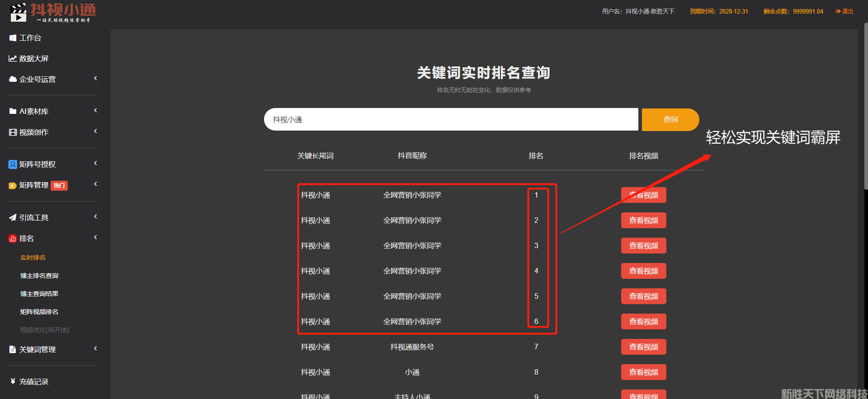Expand the 企业号运营 menu chevron
The height and width of the screenshot is (399, 868).
point(95,79)
